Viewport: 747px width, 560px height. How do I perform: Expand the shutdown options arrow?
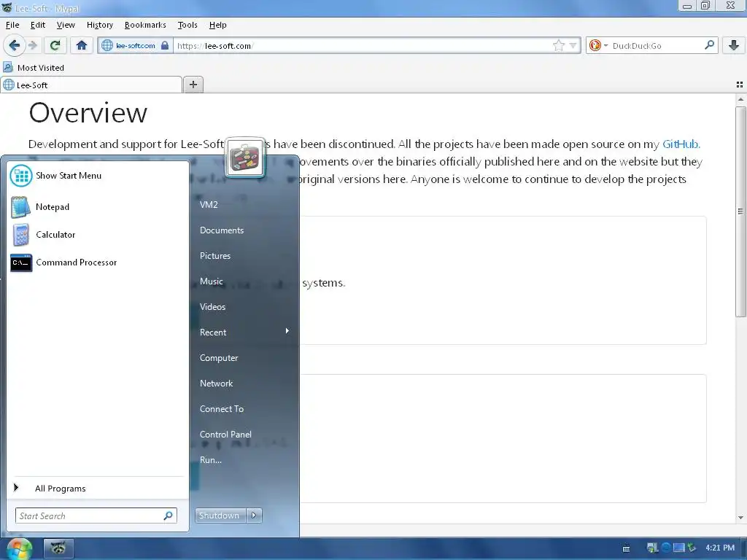point(254,516)
